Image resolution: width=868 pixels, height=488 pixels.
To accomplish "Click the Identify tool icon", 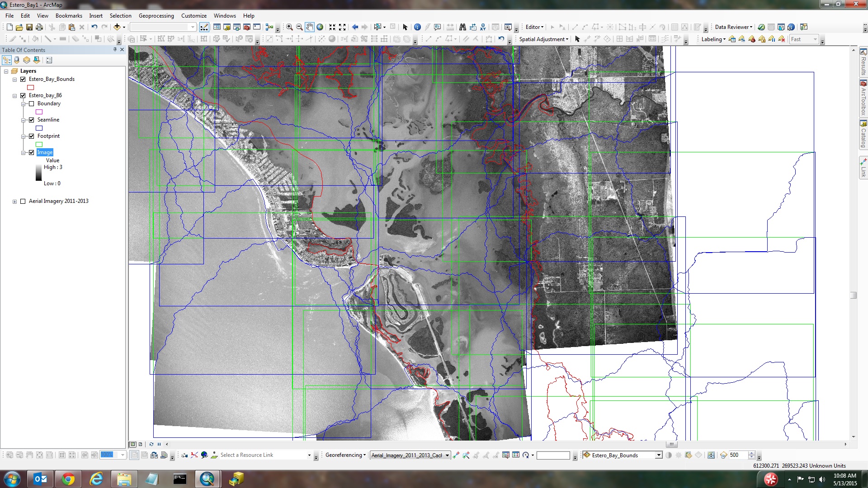I will tap(417, 27).
